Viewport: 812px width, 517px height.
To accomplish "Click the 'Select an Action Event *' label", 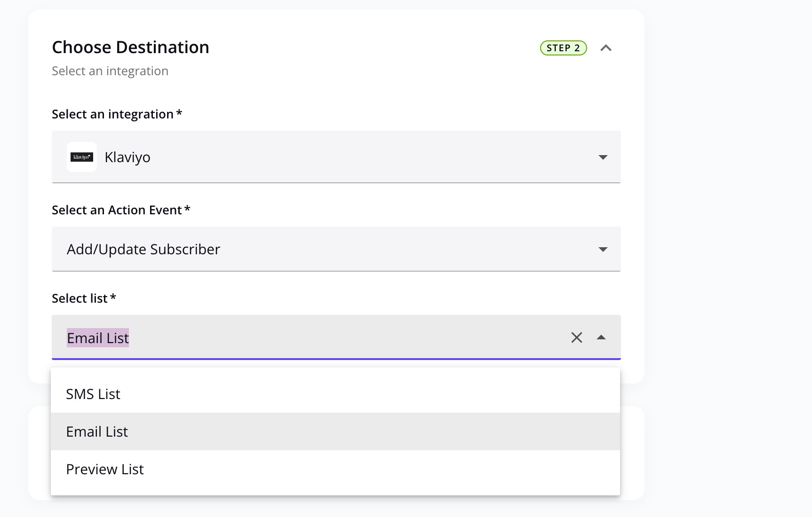I will (x=121, y=210).
